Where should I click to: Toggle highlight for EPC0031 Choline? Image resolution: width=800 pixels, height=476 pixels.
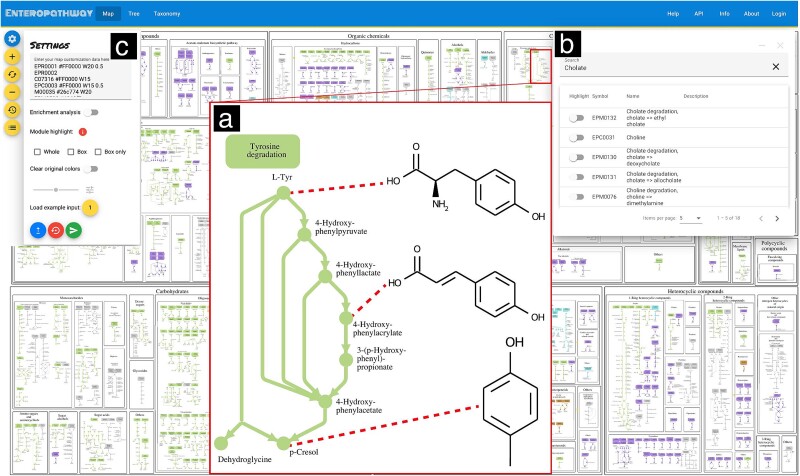[577, 138]
